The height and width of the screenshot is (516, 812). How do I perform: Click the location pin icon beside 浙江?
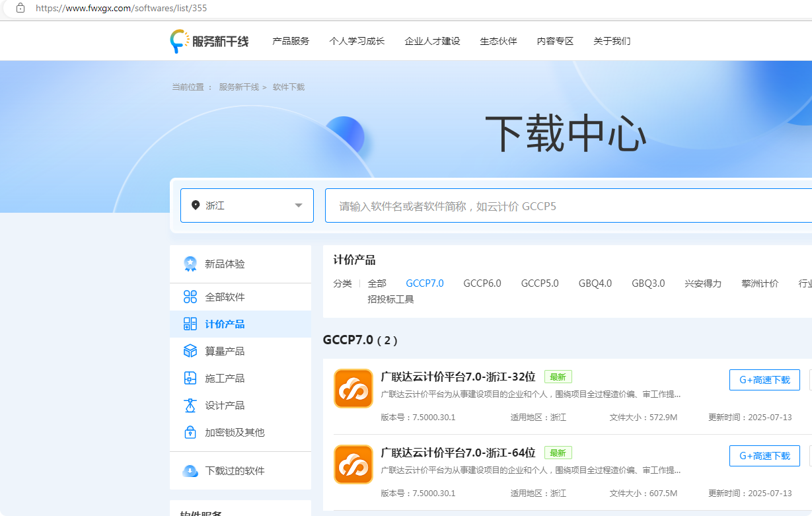196,205
